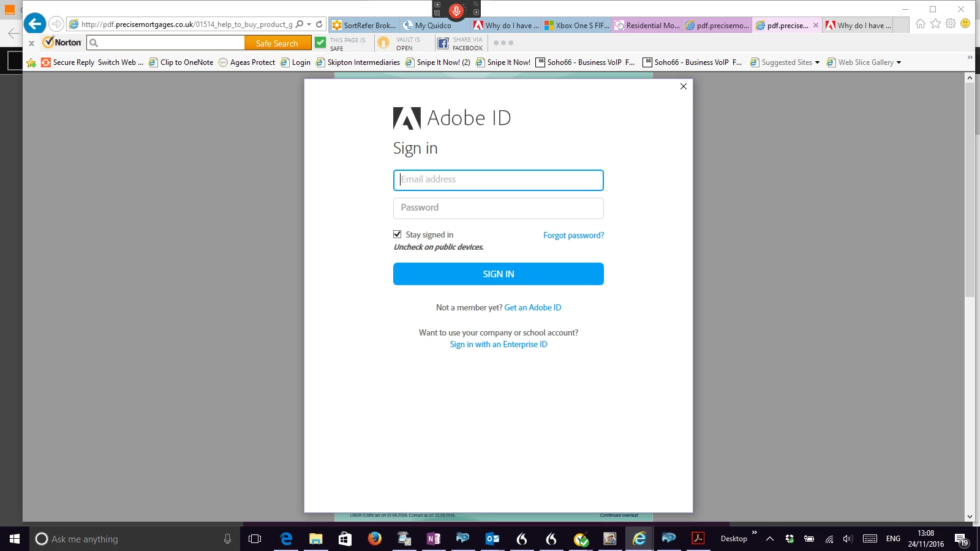The image size is (980, 551).
Task: Click Share via Facebook icon
Action: tap(443, 43)
